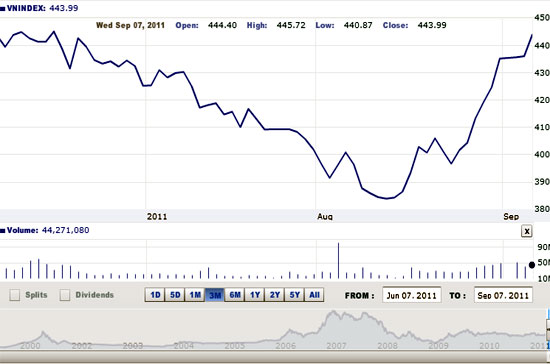The image size is (550, 364).
Task: Click the 2011 axis label on main chart
Action: pyautogui.click(x=157, y=217)
